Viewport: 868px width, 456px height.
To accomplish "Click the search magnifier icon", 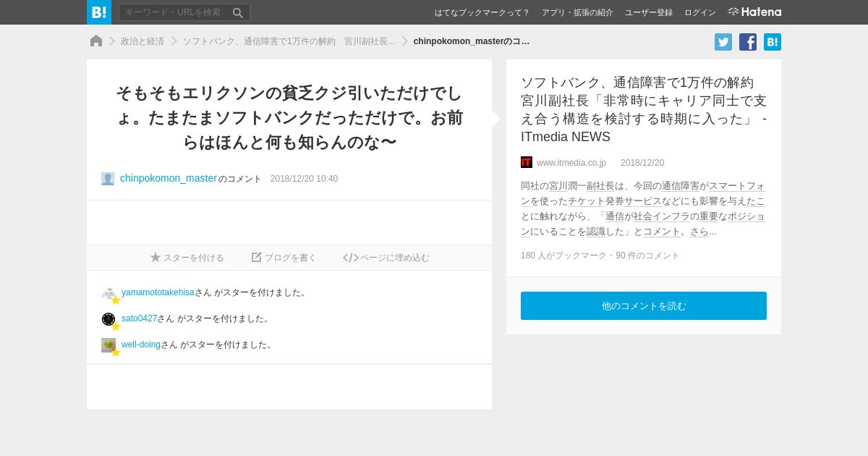I will point(238,12).
